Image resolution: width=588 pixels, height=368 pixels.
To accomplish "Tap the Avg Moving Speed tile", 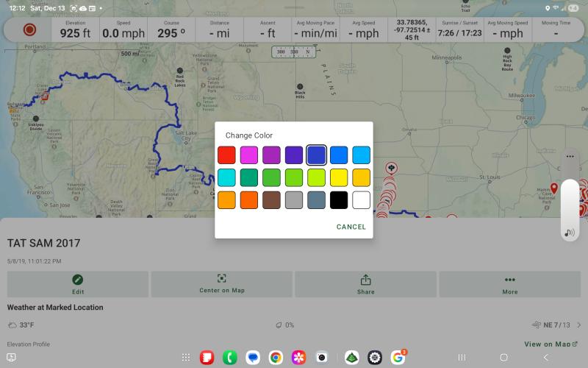I will (508, 29).
